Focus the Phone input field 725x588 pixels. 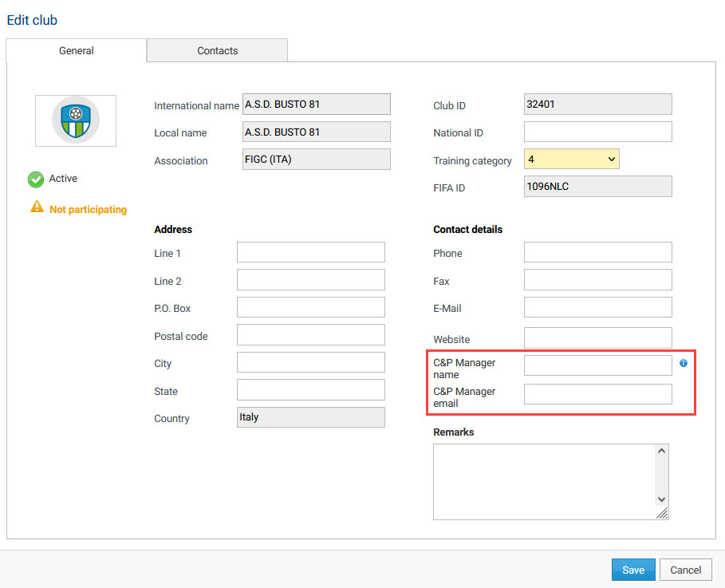[x=598, y=252]
